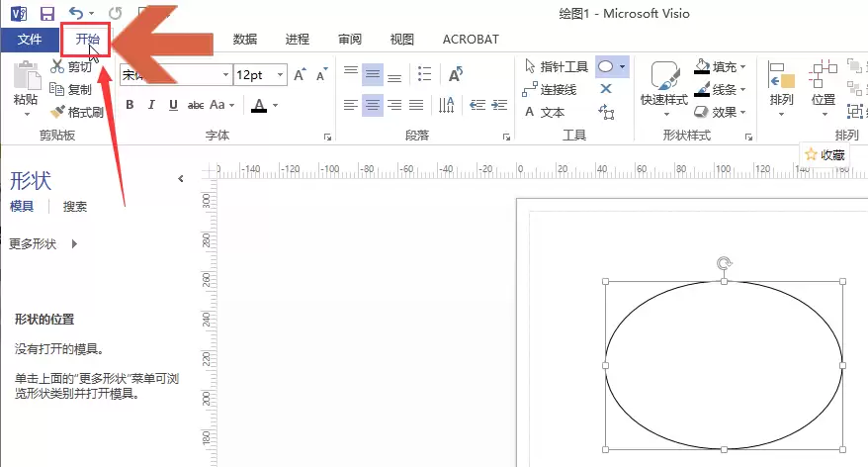Screen dimensions: 868x467
Task: Expand the More Shapes (更多形状) arrow
Action: point(74,243)
